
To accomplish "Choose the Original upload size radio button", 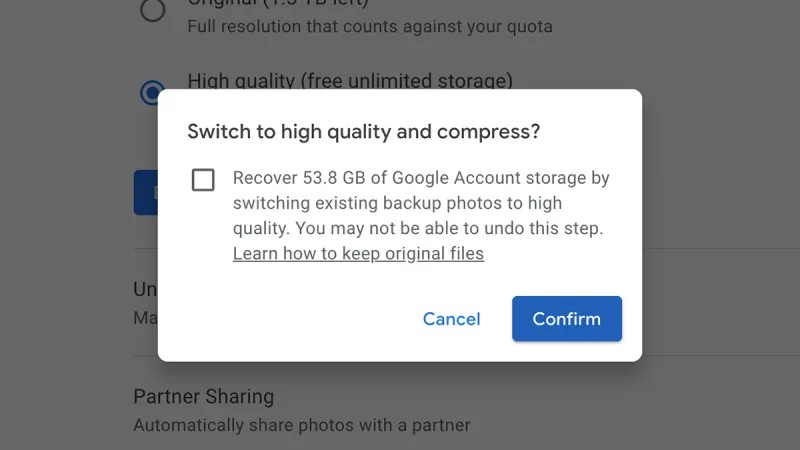I will 152,9.
